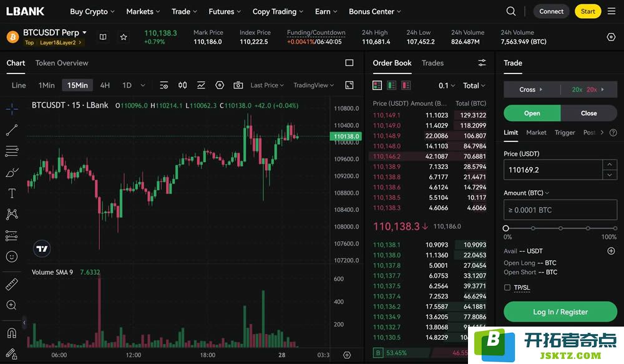This screenshot has width=624, height=364.
Task: Select the zoom in tool
Action: coord(11,305)
